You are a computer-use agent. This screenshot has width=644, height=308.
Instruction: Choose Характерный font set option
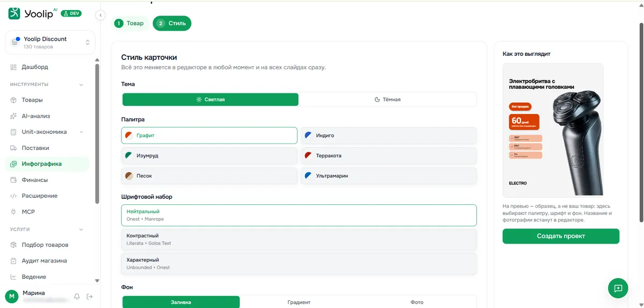(299, 263)
